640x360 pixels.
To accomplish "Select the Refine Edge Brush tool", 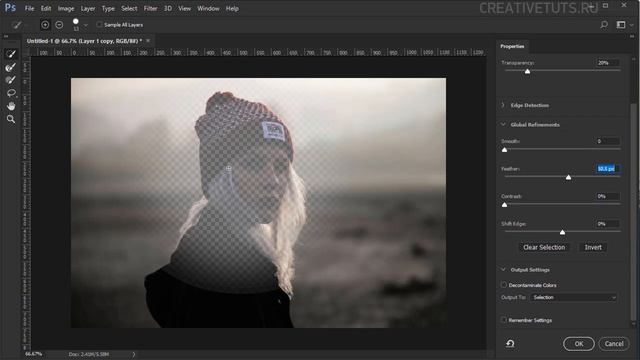I will point(11,67).
